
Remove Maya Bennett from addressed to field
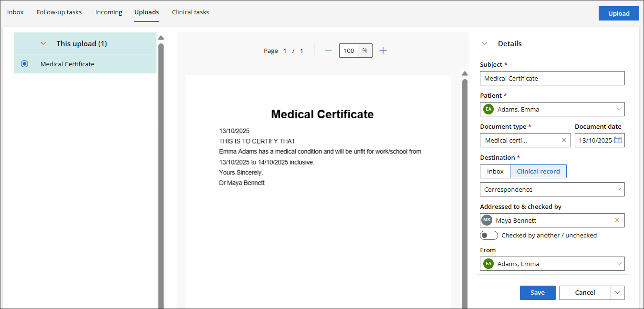(x=617, y=220)
